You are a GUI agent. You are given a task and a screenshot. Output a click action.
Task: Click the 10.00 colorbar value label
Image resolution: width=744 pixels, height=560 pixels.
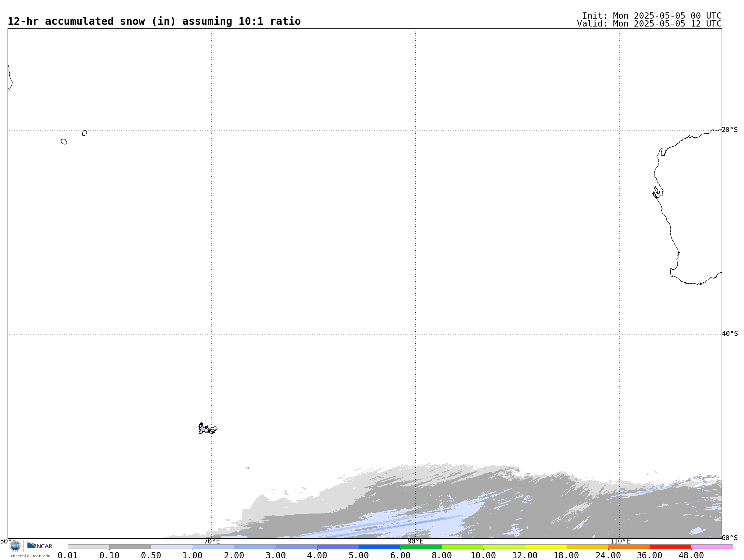coord(483,556)
